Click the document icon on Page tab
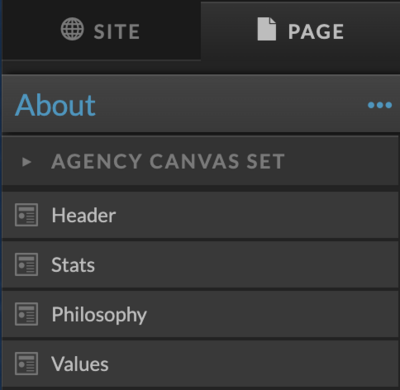400x390 pixels. point(267,29)
